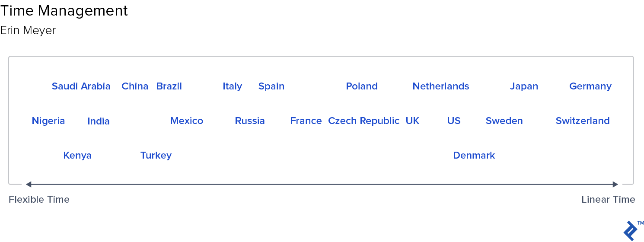Click the Kenya label
Screen dimensions: 644x242
pyautogui.click(x=77, y=156)
